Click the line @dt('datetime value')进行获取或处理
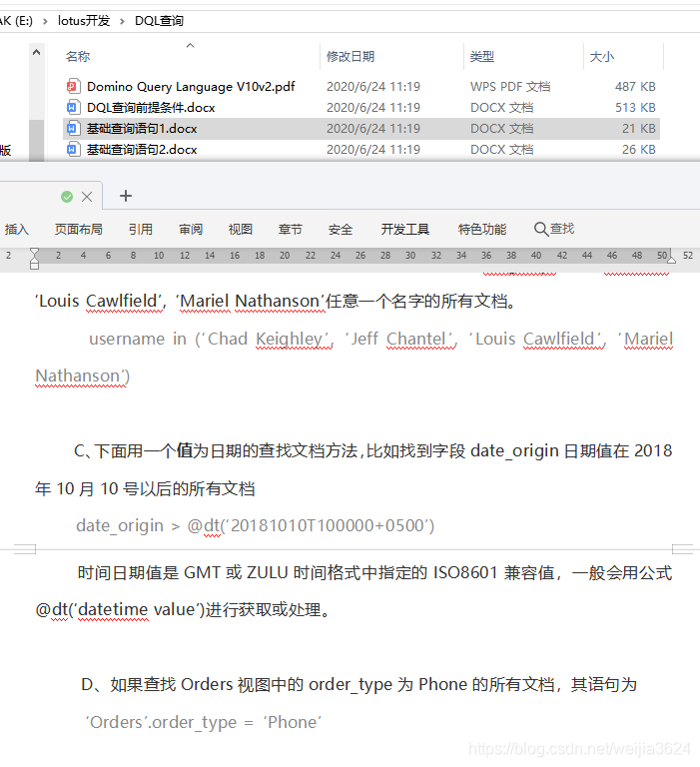This screenshot has width=700, height=767. pyautogui.click(x=182, y=610)
